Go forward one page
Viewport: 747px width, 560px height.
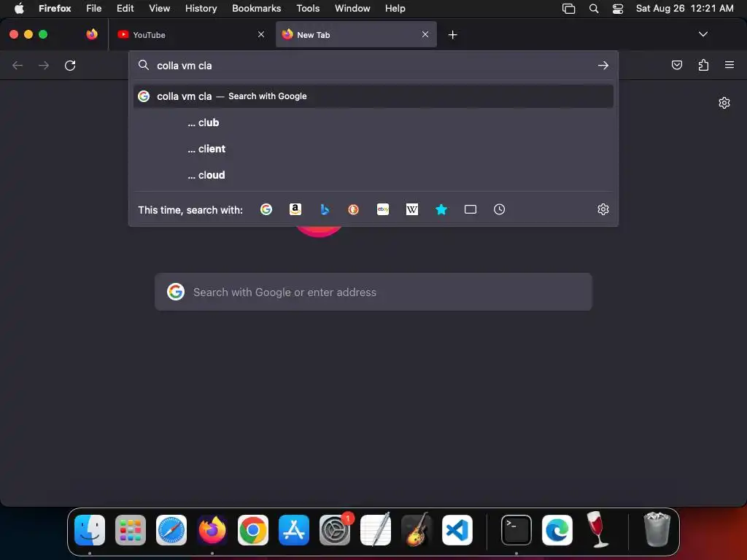point(44,65)
